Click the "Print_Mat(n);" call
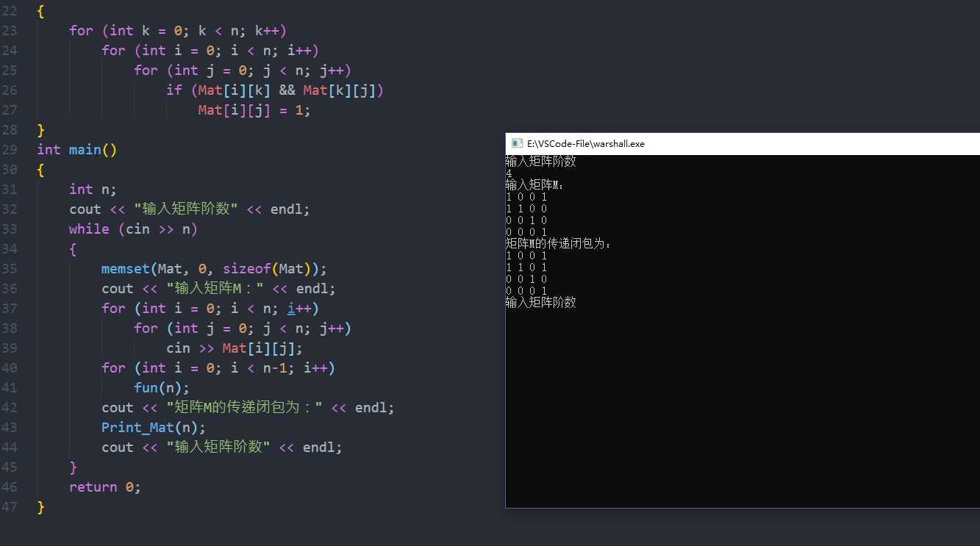This screenshot has height=546, width=980. tap(154, 428)
